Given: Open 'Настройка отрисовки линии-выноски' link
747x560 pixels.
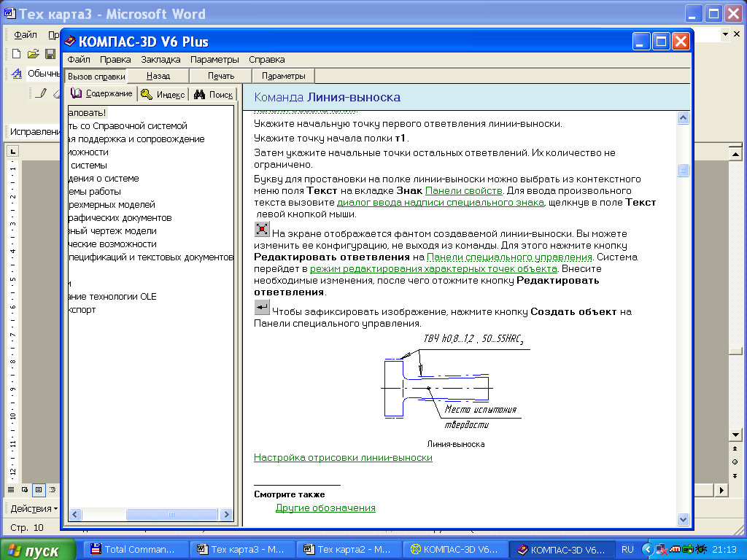Looking at the screenshot, I should pyautogui.click(x=343, y=458).
